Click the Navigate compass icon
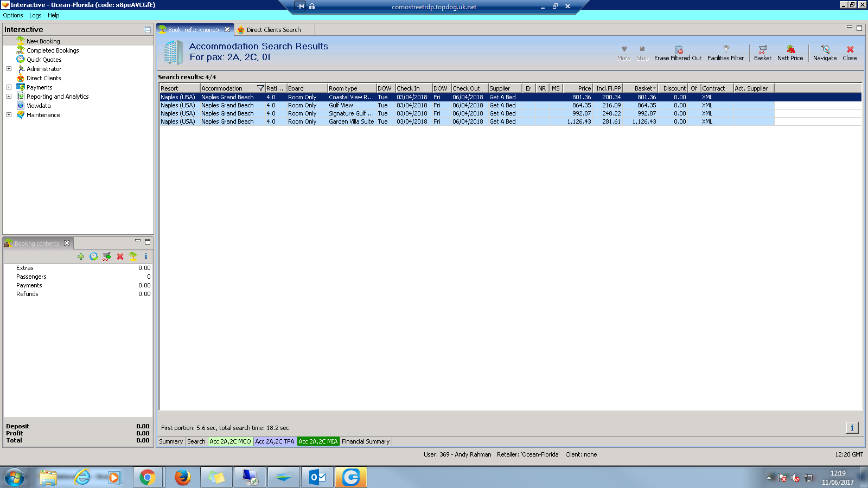Viewport: 868px width, 488px height. tap(825, 49)
